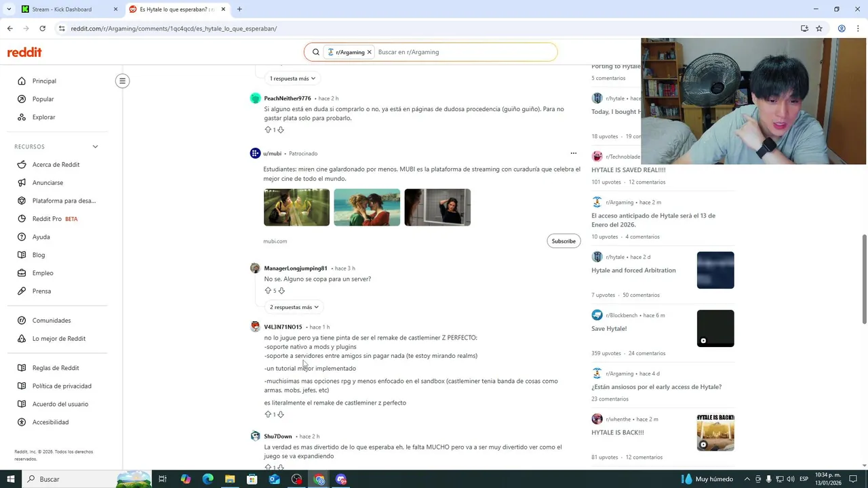Image resolution: width=868 pixels, height=488 pixels.
Task: Open notification center on taskbar
Action: point(854,479)
